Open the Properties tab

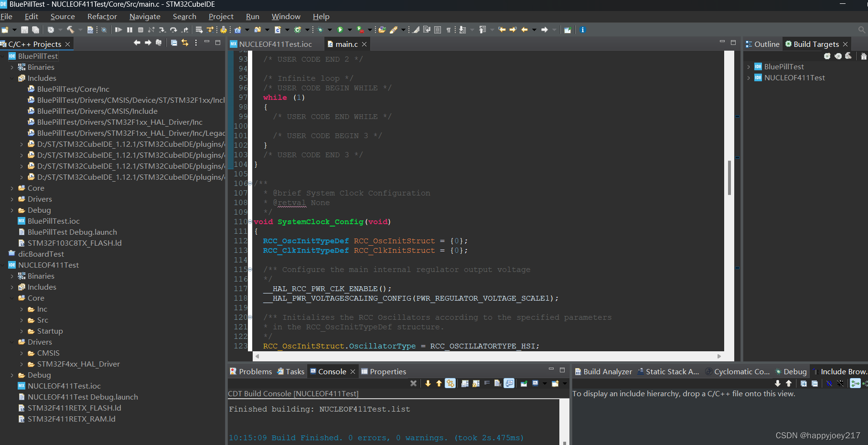coord(384,371)
